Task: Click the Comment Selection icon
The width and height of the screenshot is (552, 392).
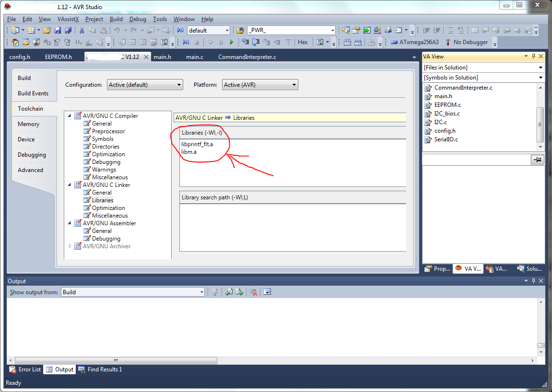Action: (450, 30)
